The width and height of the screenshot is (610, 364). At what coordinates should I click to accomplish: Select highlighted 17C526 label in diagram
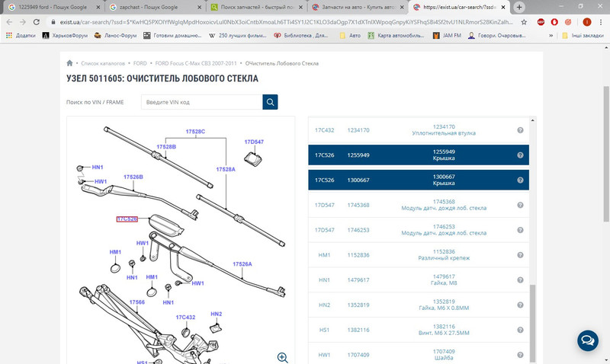coord(127,219)
